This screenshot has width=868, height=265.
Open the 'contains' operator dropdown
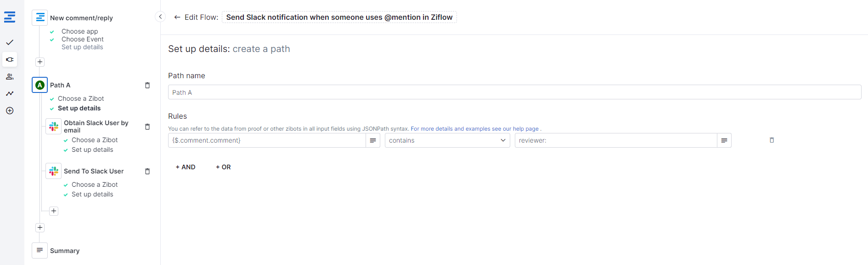click(x=447, y=140)
